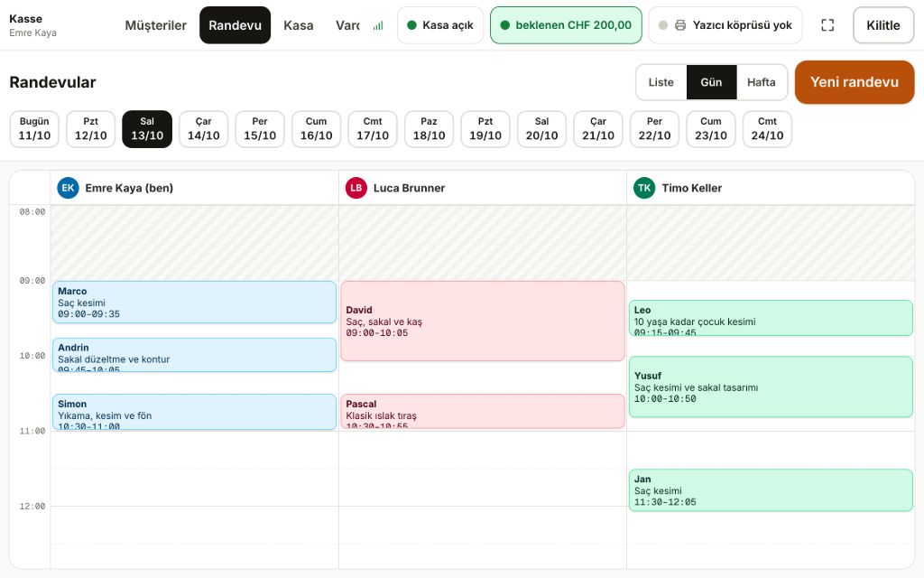Open Yusuf's Saç kesimi ve sakal appointment
Screen dimensions: 924x578
coord(771,387)
